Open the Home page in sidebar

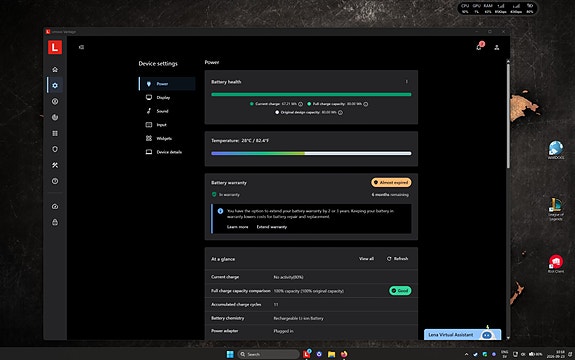[55, 69]
